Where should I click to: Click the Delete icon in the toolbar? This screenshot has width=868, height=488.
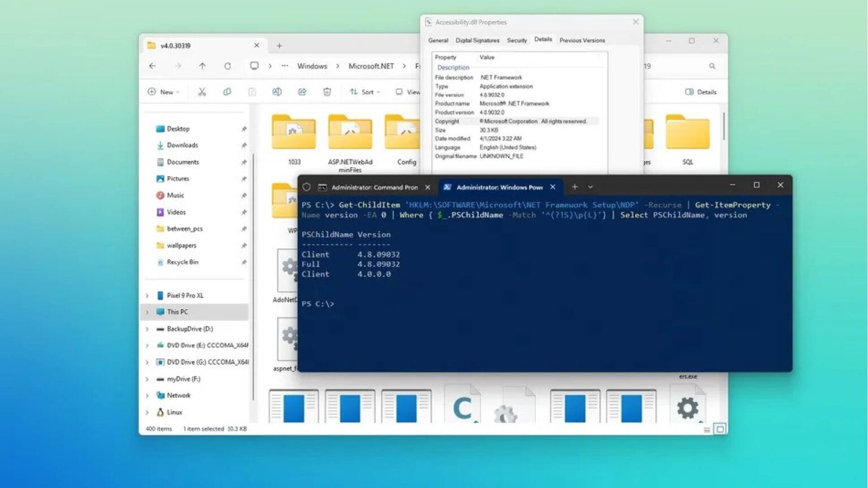[327, 91]
